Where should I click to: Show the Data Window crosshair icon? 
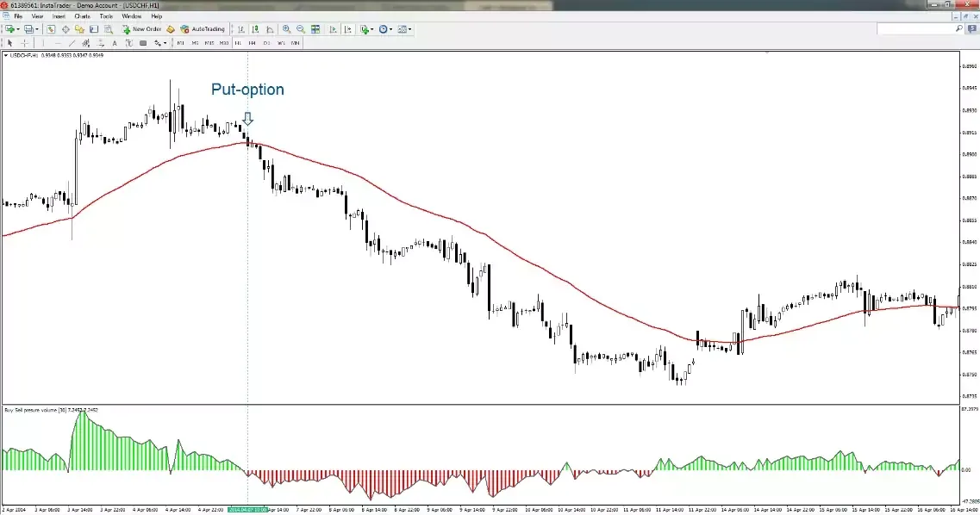click(66, 29)
